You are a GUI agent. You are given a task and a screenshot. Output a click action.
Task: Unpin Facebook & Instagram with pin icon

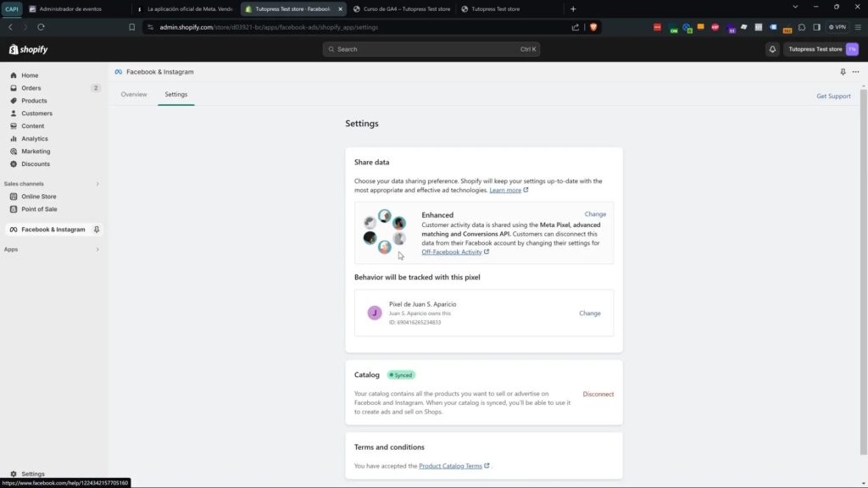pos(97,230)
